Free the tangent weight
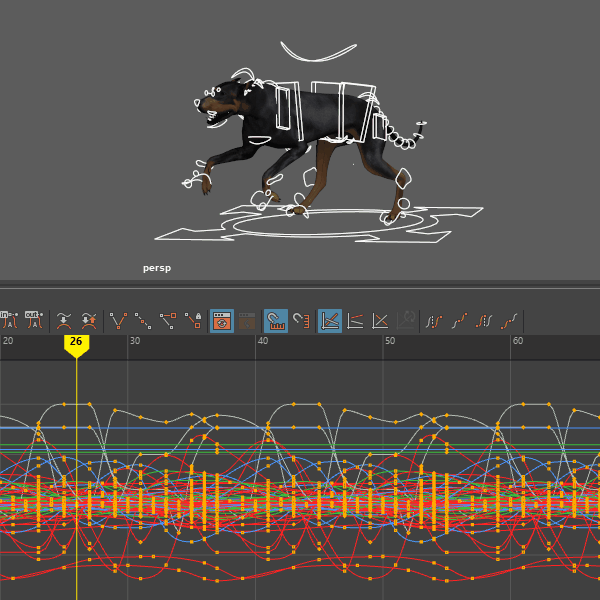This screenshot has width=600, height=600. coord(168,321)
